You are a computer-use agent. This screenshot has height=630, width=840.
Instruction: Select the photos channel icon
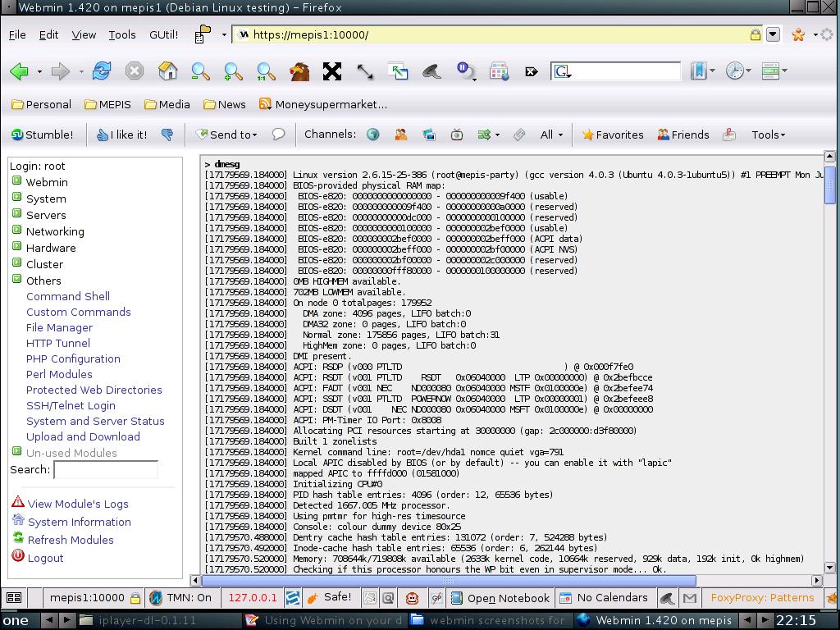point(428,135)
